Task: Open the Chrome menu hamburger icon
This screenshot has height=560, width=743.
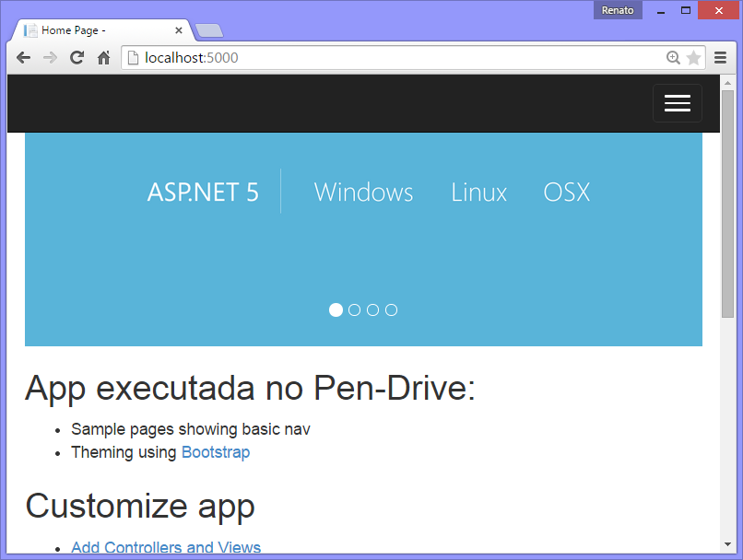Action: coord(720,58)
